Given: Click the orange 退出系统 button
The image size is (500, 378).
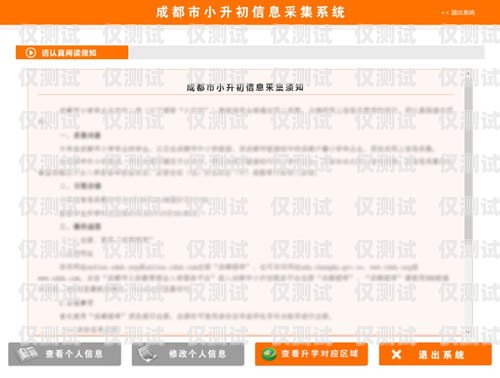Looking at the screenshot, I should (x=435, y=354).
